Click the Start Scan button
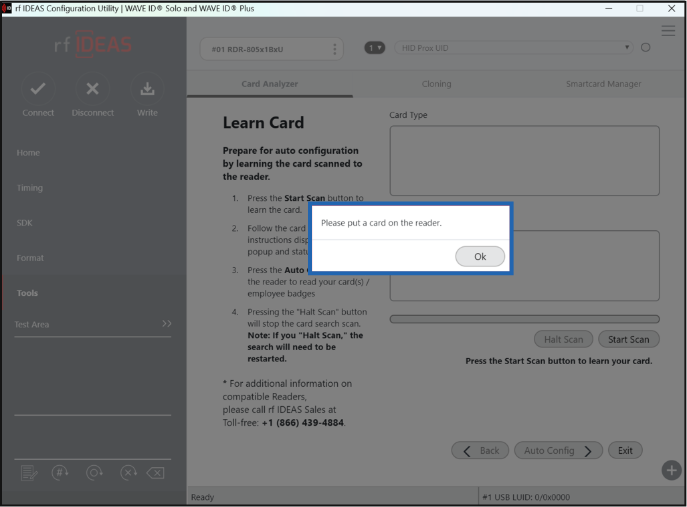Viewport: 687px width, 507px height. click(629, 340)
